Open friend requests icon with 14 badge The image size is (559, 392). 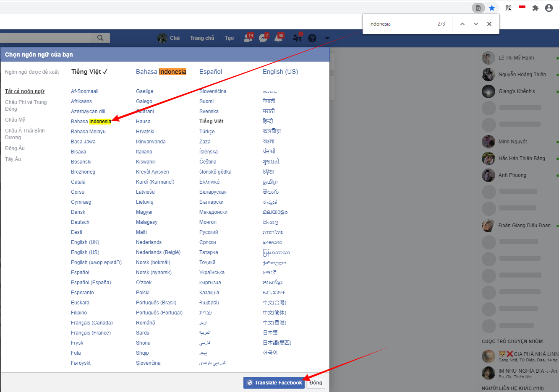[x=248, y=38]
